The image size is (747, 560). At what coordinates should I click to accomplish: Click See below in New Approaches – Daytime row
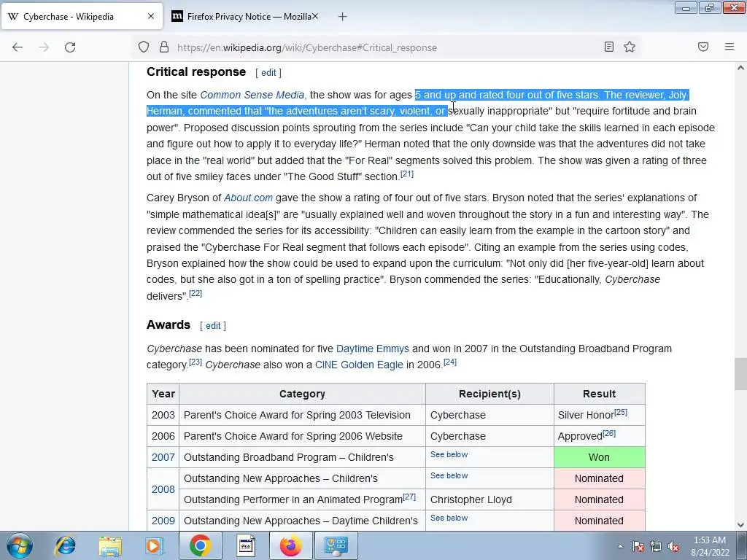pyautogui.click(x=449, y=518)
